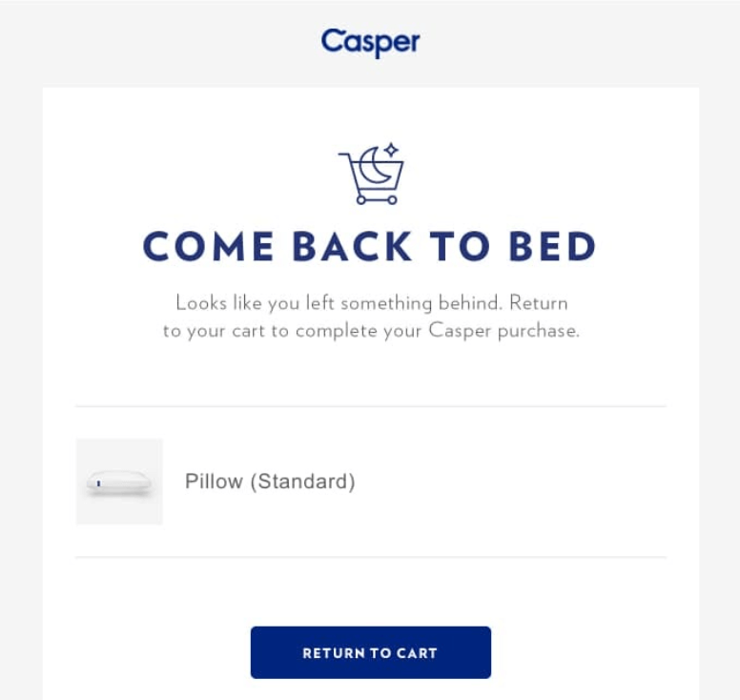
Task: Click the divider line below the pillow item
Action: point(370,557)
